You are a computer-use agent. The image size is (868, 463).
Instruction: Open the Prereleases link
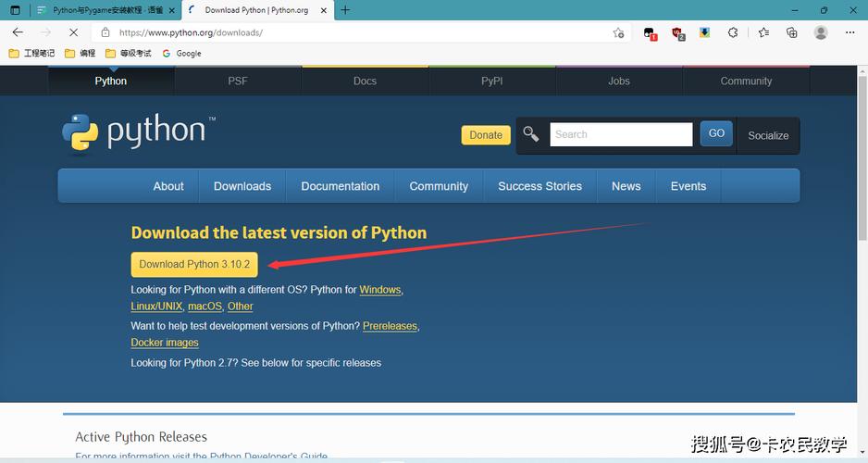[390, 326]
